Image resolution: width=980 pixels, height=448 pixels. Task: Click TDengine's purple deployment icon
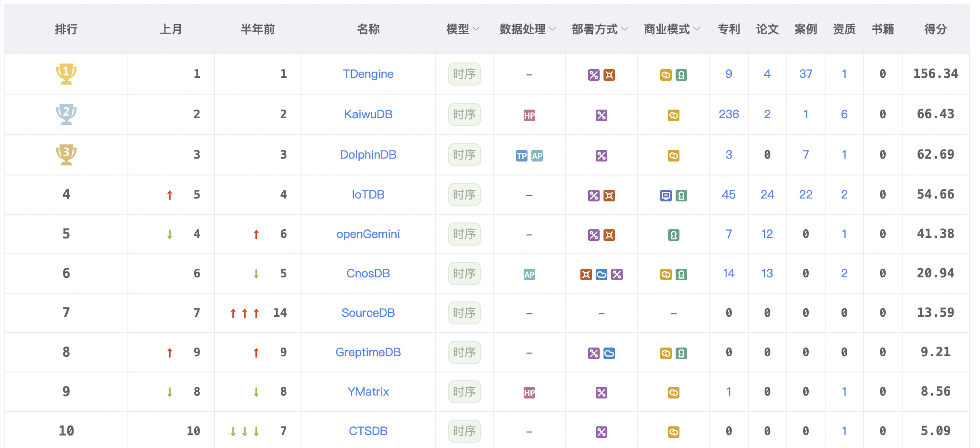pos(594,75)
